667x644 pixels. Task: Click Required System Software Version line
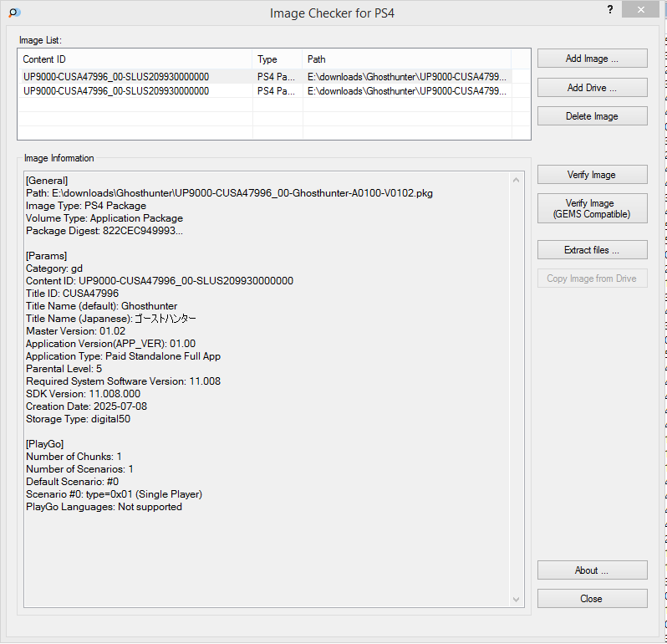click(124, 381)
